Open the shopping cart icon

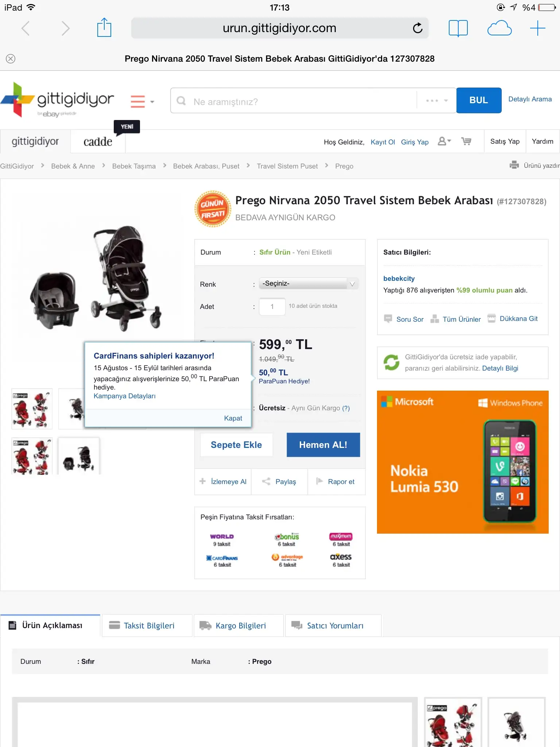pyautogui.click(x=466, y=141)
